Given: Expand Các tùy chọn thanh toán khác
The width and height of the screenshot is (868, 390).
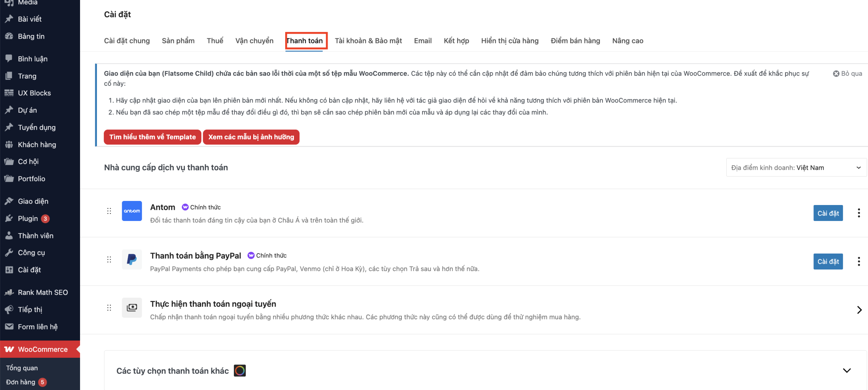Looking at the screenshot, I should pos(847,371).
